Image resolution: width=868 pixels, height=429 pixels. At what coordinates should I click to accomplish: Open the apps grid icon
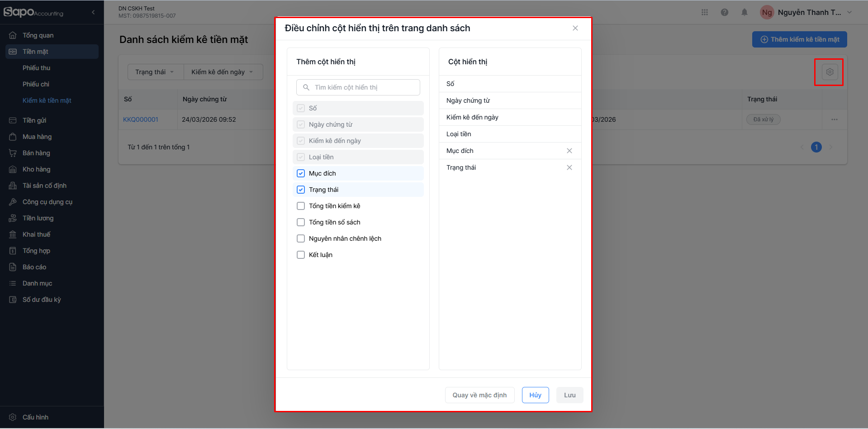click(x=705, y=12)
